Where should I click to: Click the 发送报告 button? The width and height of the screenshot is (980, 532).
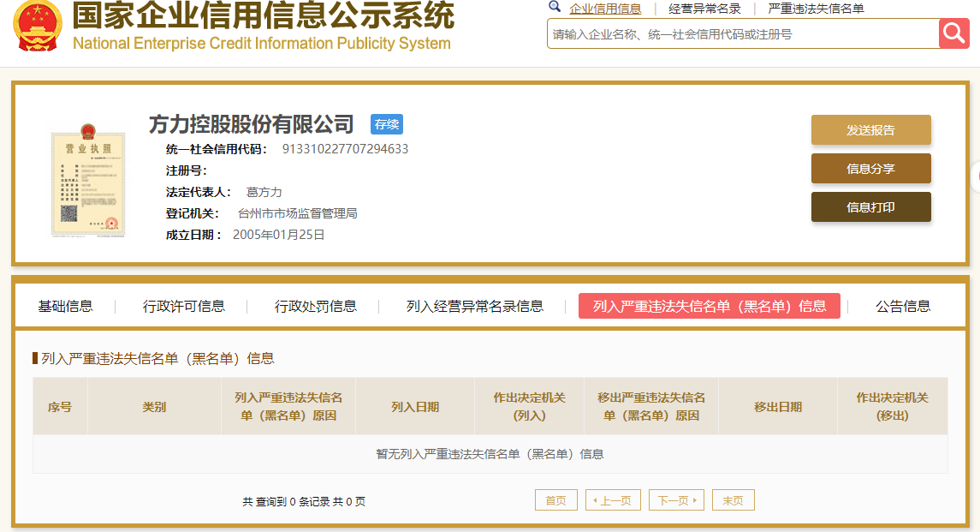point(870,130)
